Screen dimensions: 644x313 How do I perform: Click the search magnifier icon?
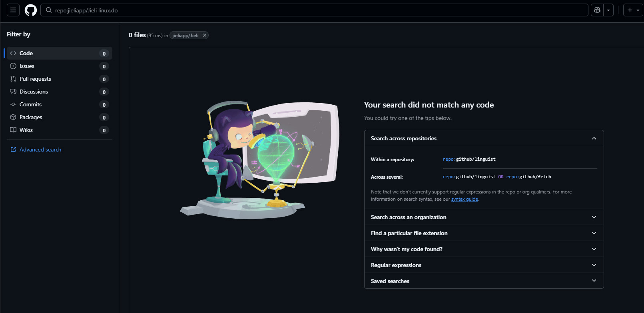pyautogui.click(x=49, y=10)
